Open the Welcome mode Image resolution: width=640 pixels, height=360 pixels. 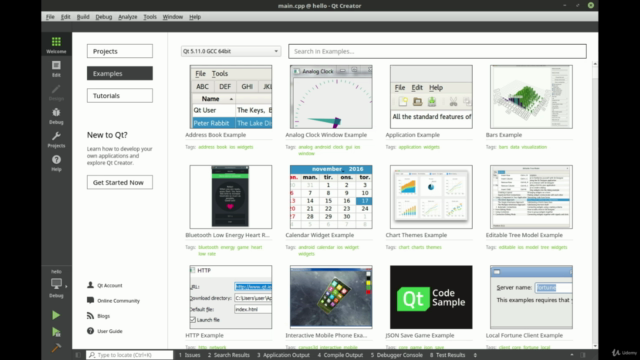click(x=56, y=45)
